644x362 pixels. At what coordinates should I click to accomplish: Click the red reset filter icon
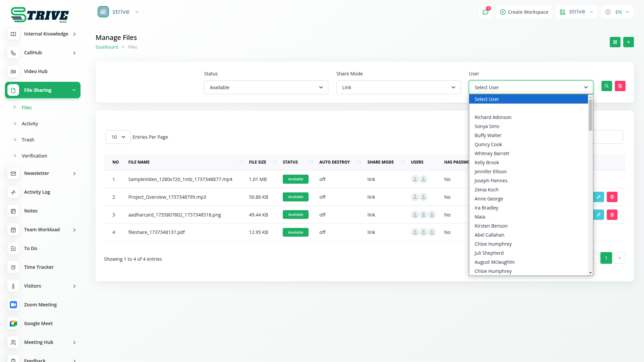point(620,86)
